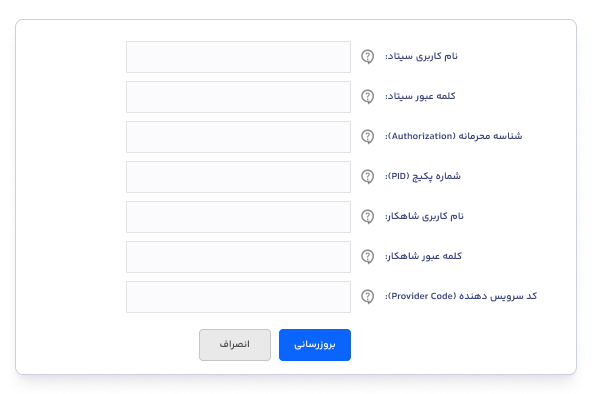The height and width of the screenshot is (394, 592).
Task: Click into کلمه عبور سیتاد input box
Action: [x=238, y=97]
